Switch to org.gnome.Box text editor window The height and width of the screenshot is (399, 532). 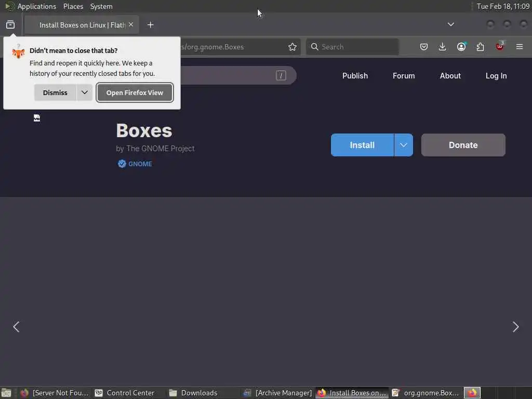(x=426, y=393)
